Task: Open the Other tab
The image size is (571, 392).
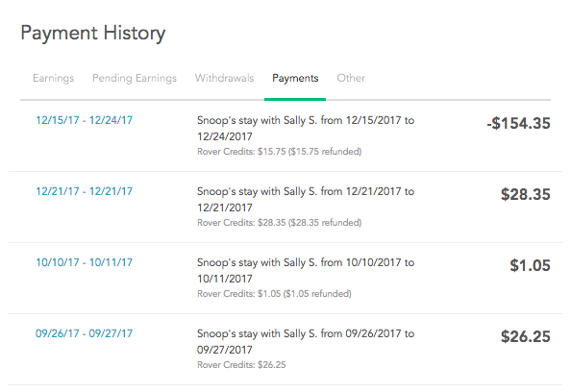Action: pos(351,78)
